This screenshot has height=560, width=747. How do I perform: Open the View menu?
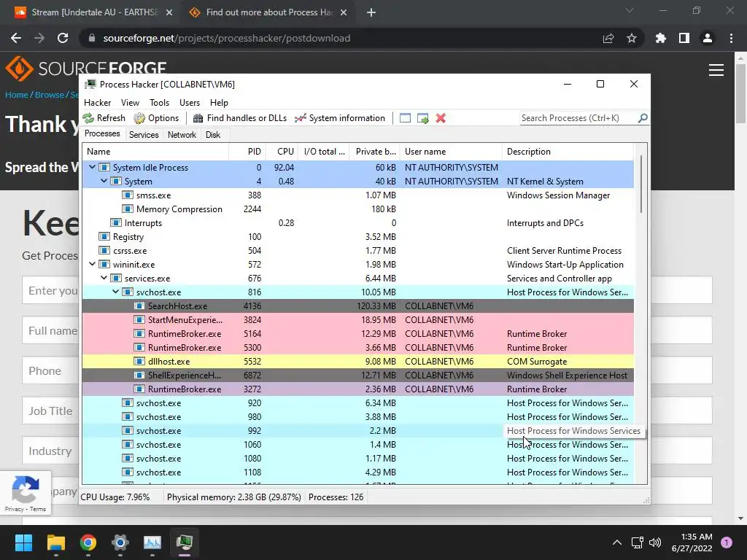coord(130,102)
